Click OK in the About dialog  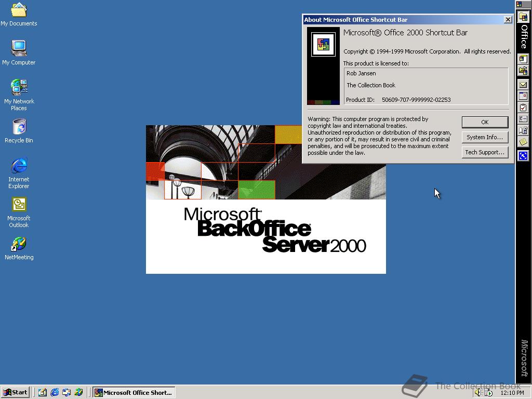485,122
